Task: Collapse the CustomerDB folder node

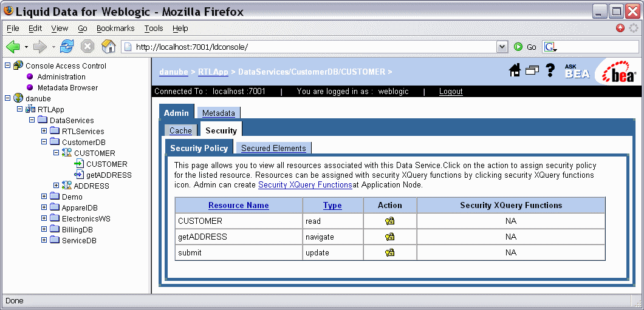Action: coord(44,143)
